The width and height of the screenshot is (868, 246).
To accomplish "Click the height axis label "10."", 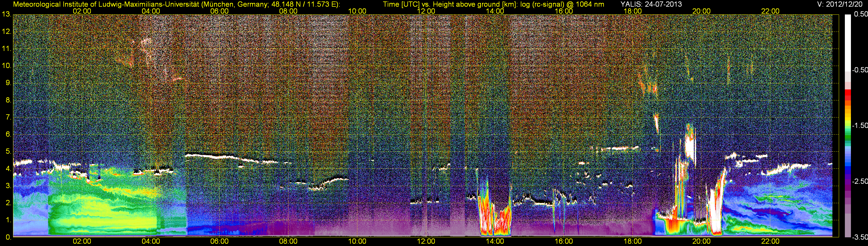I will [6, 66].
